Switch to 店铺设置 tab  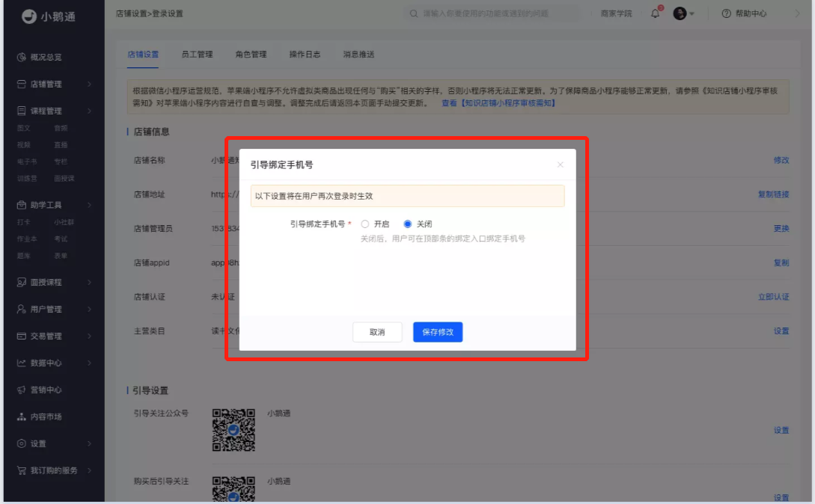pyautogui.click(x=143, y=54)
